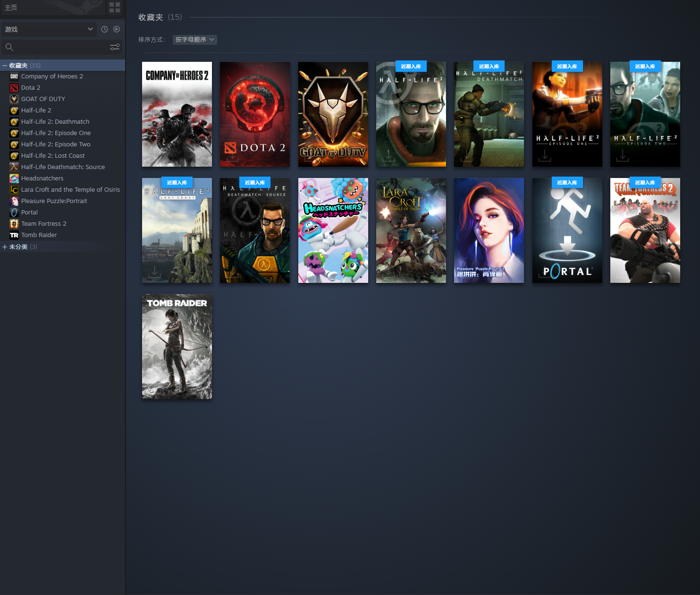
Task: Open the Half-Life Deathmatch: Source cover
Action: (x=255, y=230)
